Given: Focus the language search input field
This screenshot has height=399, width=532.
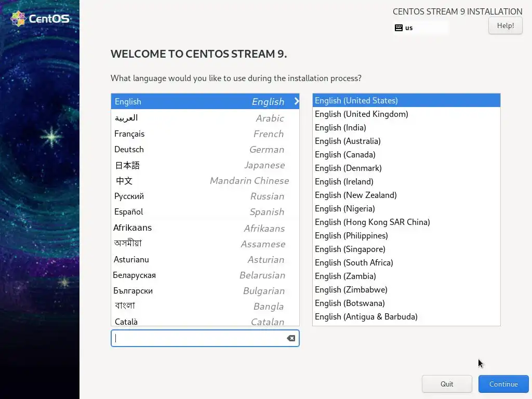Looking at the screenshot, I should [205, 338].
